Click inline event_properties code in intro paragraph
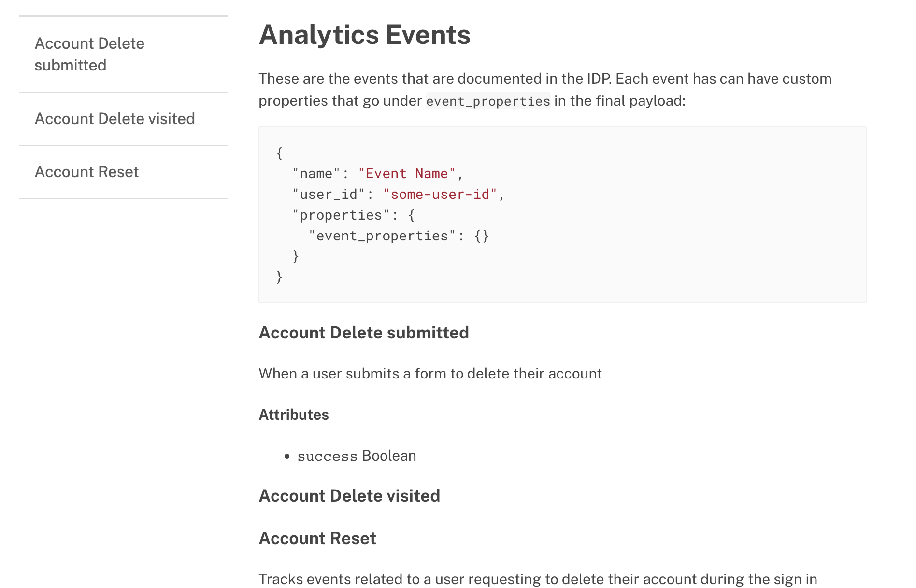This screenshot has width=916, height=588. click(487, 101)
